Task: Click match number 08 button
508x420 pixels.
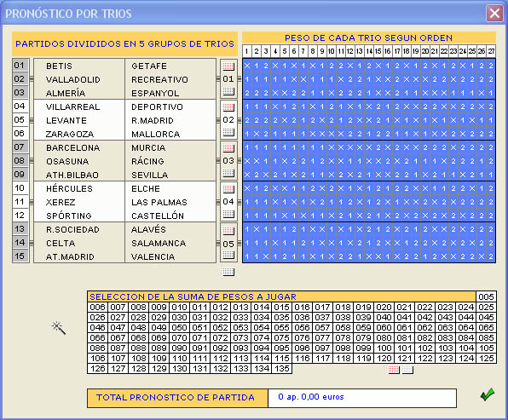Action: coord(20,161)
